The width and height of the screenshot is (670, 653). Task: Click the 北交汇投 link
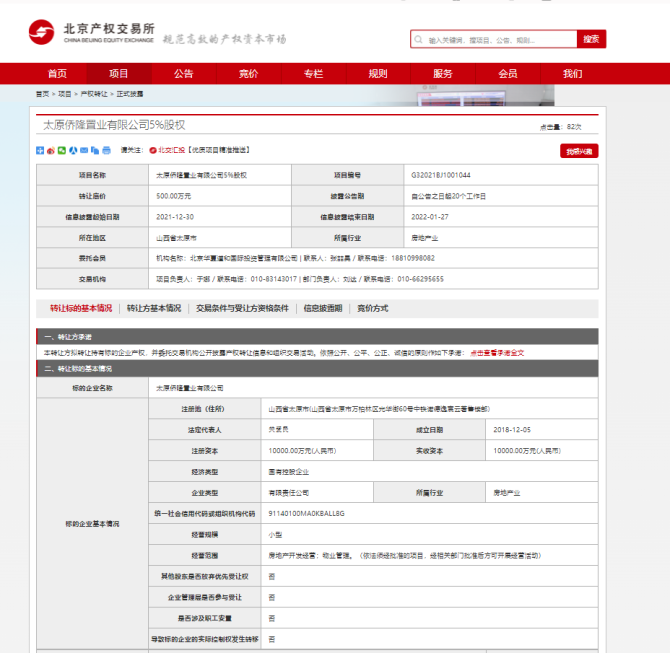pyautogui.click(x=172, y=150)
